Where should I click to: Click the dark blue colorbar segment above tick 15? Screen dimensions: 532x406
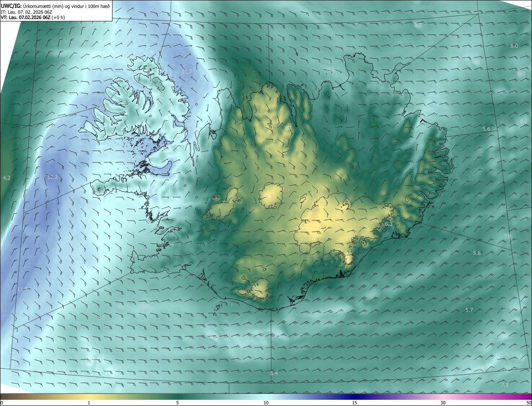(355, 396)
